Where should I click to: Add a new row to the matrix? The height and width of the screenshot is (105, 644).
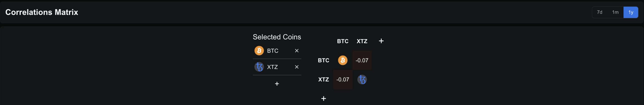coord(324,99)
